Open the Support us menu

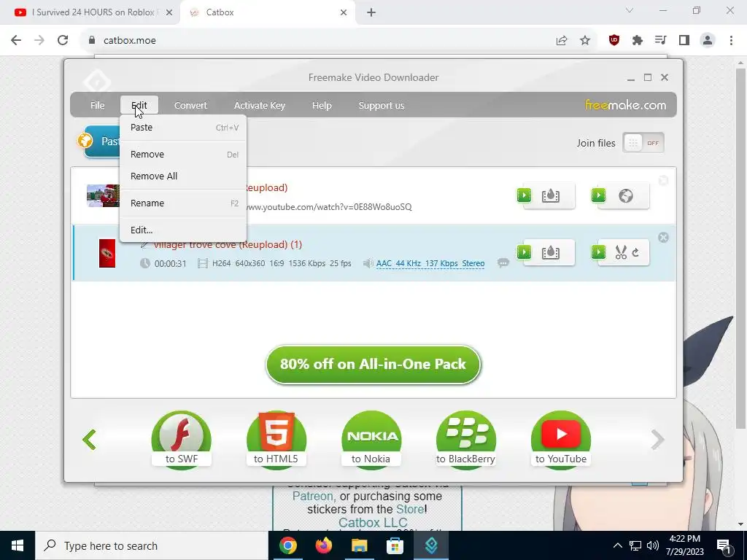pos(381,105)
